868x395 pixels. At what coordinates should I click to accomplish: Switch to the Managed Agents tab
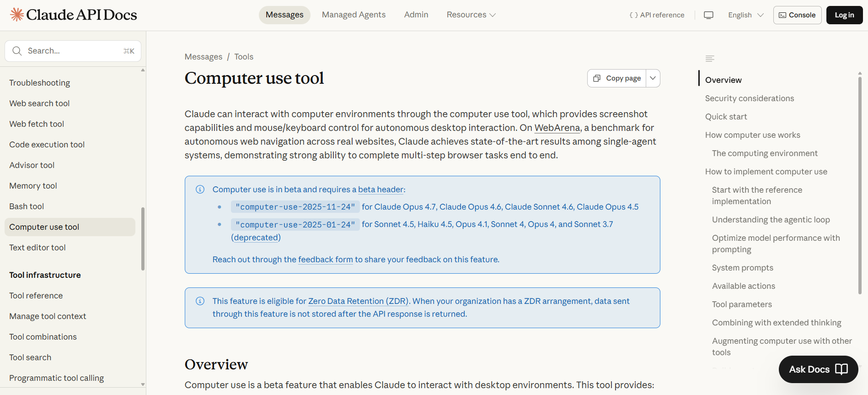(x=354, y=15)
